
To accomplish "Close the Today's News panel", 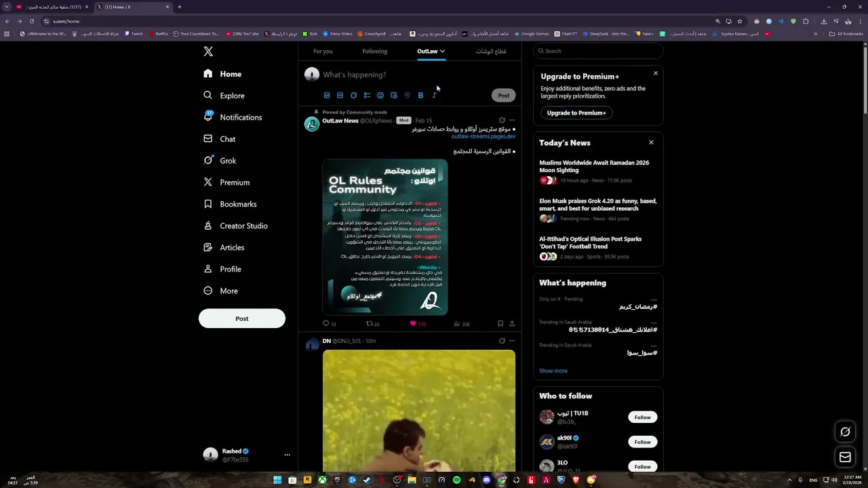I will (x=651, y=142).
